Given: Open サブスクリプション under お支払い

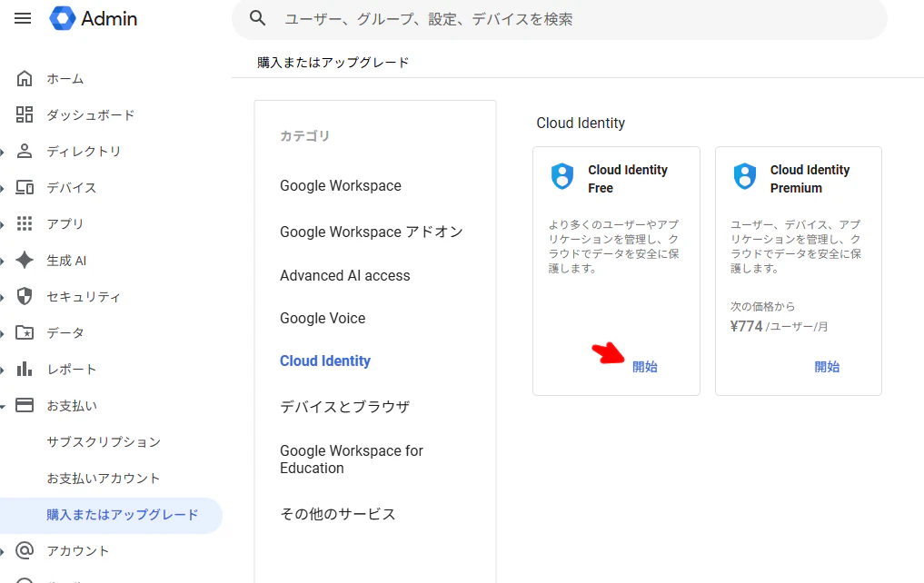Looking at the screenshot, I should coord(104,441).
